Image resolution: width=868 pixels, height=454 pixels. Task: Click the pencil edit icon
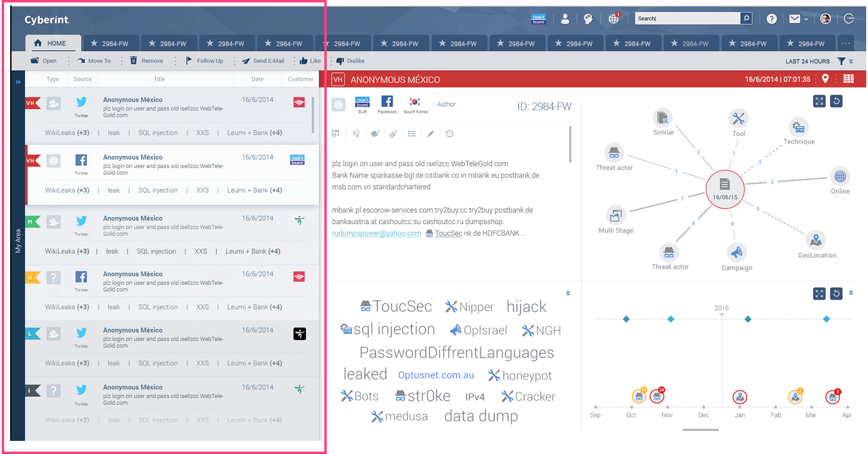(430, 134)
